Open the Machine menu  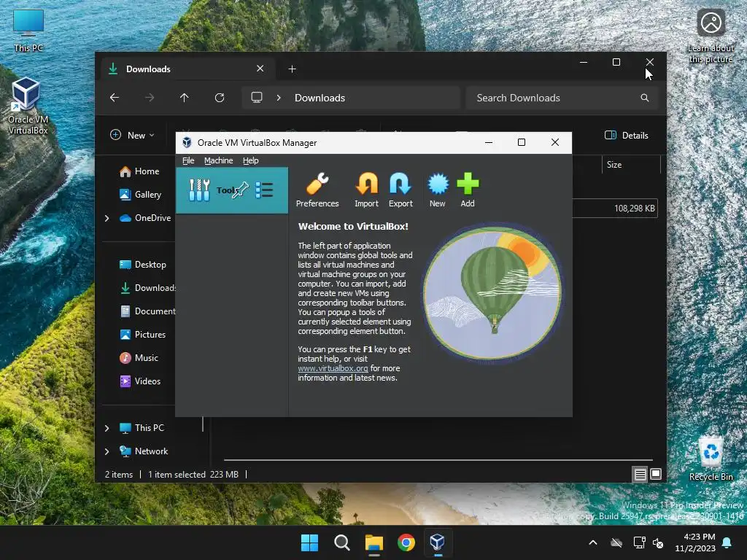point(219,160)
